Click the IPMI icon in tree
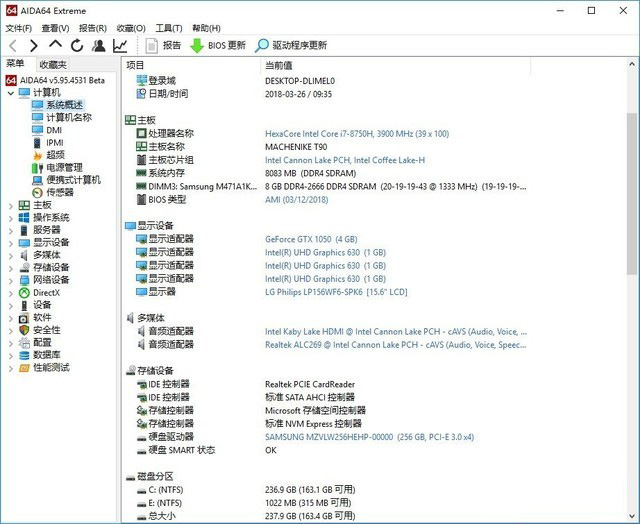Screen dimensions: 640x524 coord(37,142)
